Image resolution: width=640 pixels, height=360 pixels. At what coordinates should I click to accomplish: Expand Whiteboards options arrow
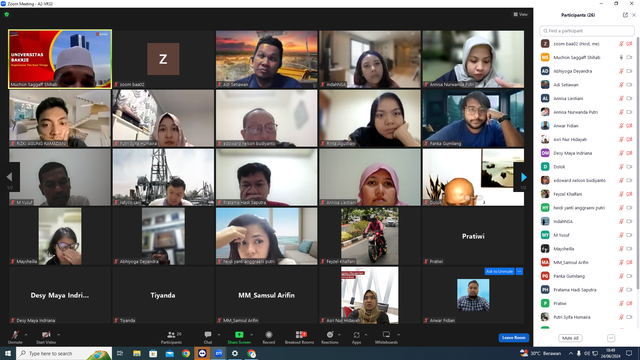tap(398, 335)
